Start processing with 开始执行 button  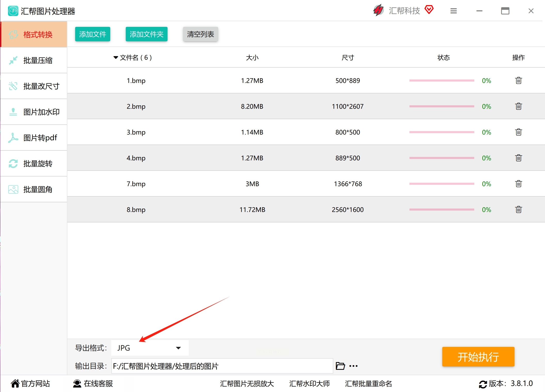click(478, 357)
